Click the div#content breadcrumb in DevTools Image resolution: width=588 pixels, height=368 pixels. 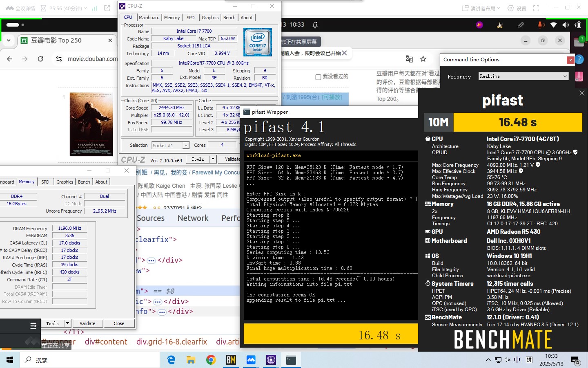106,342
